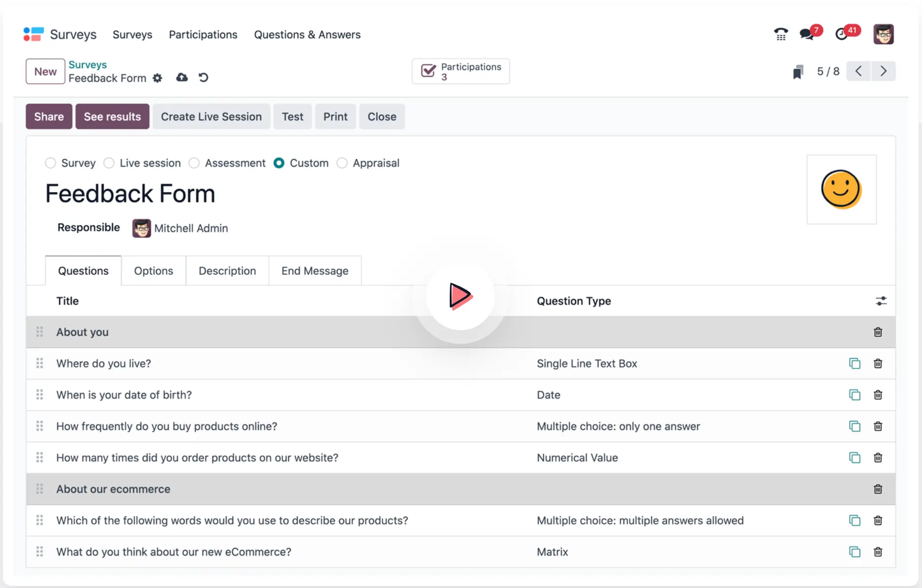
Task: Open the Participations top menu
Action: point(203,35)
